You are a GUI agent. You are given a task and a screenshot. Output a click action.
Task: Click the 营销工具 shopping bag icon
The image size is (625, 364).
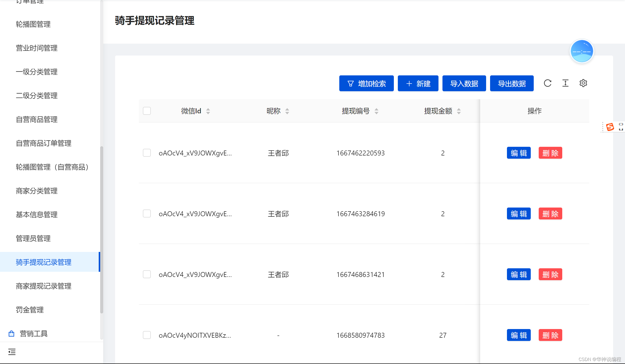(x=11, y=334)
